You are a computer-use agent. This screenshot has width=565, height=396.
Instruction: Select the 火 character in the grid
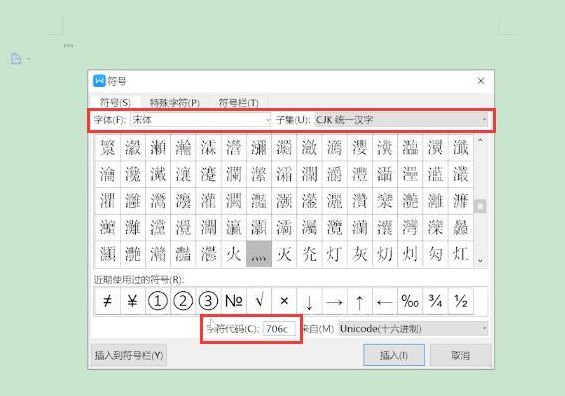(233, 254)
